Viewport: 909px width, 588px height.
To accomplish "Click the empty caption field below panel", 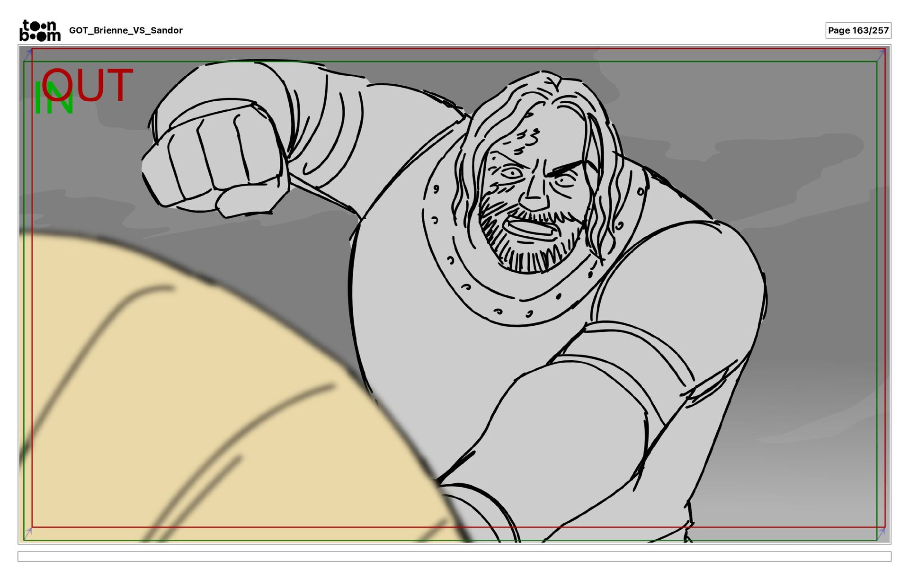I will [454, 556].
